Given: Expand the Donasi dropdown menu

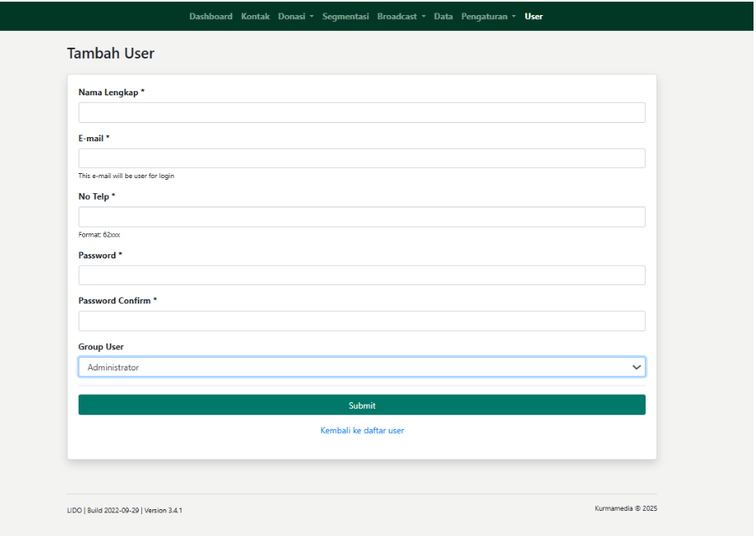Looking at the screenshot, I should (x=295, y=17).
